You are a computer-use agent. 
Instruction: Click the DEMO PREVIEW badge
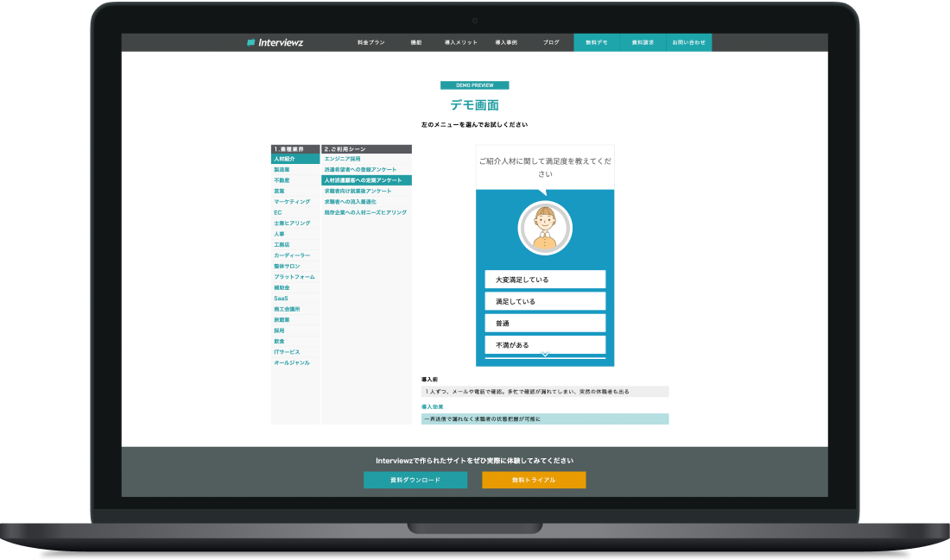tap(473, 85)
